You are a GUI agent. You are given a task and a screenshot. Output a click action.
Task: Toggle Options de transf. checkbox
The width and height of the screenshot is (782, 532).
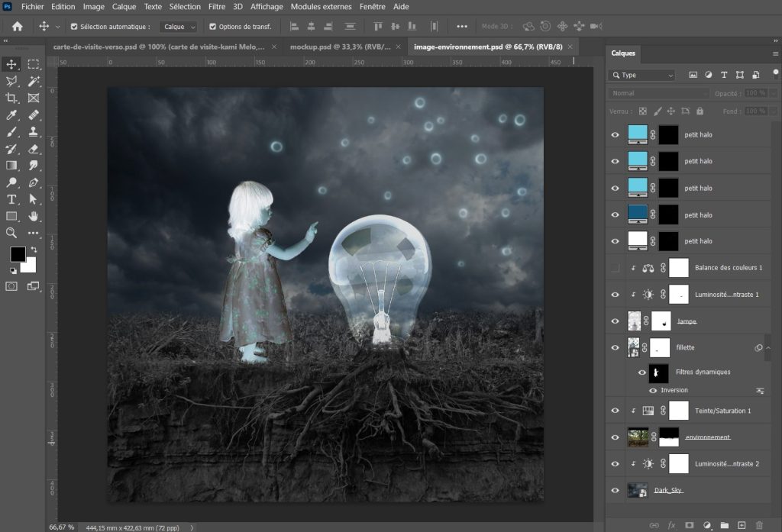tap(213, 27)
